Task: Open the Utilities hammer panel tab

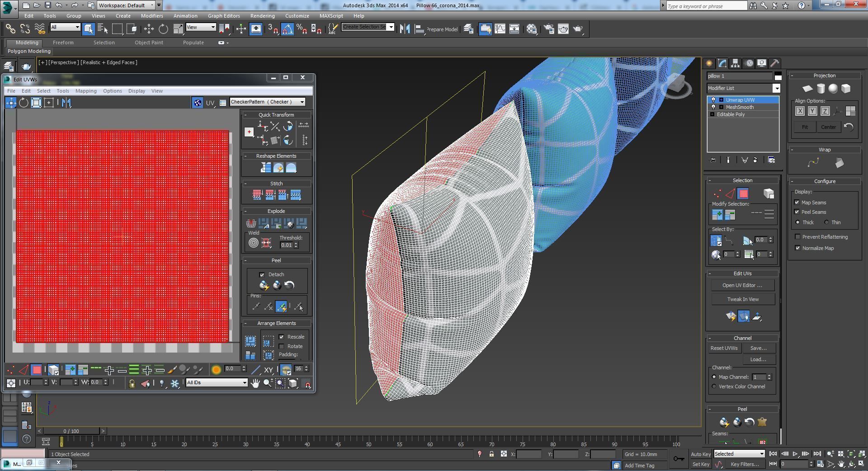Action: click(774, 63)
